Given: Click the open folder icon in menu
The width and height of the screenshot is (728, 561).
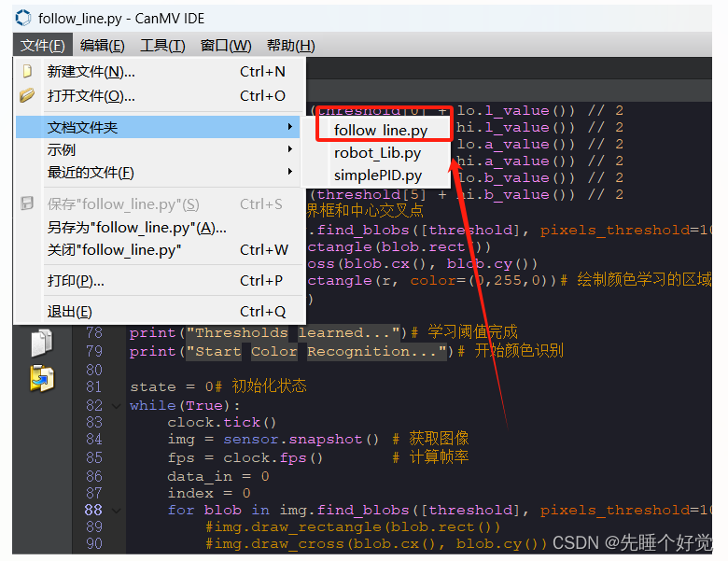Looking at the screenshot, I should (x=27, y=95).
